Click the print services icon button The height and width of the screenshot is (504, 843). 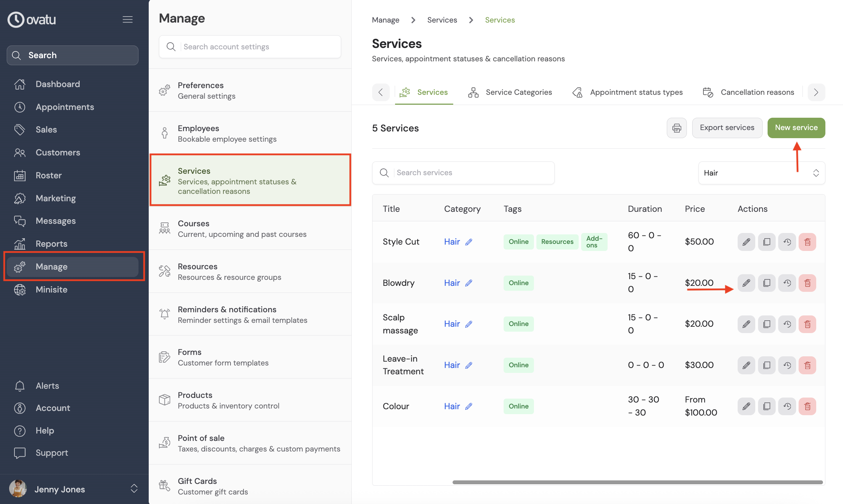click(676, 128)
